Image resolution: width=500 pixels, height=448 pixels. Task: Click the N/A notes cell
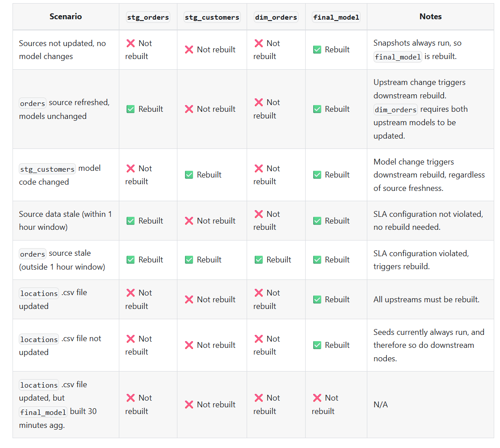coord(381,405)
